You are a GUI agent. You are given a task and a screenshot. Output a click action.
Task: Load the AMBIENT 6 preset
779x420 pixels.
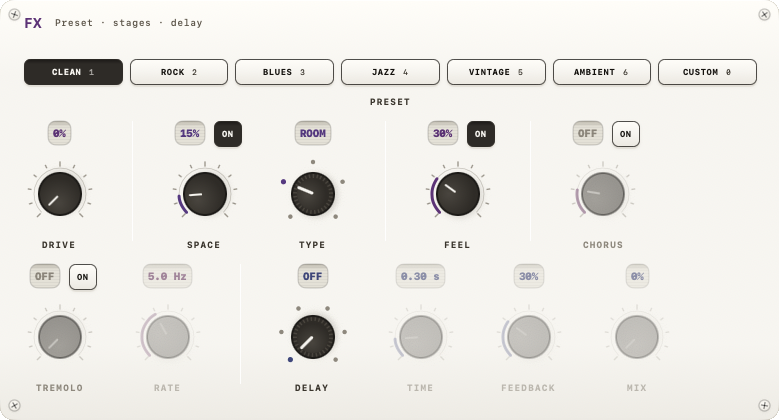[602, 72]
